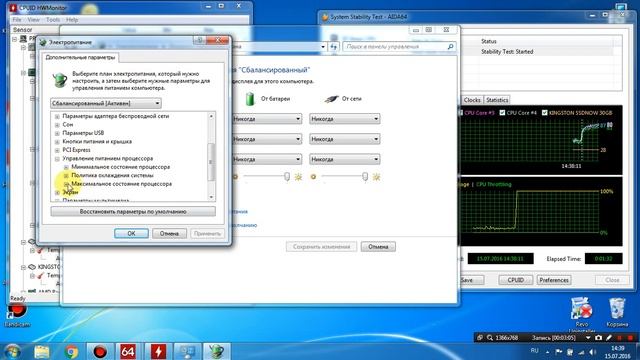
Task: Click the pencil draw icon in recording bar
Action: tap(609, 338)
